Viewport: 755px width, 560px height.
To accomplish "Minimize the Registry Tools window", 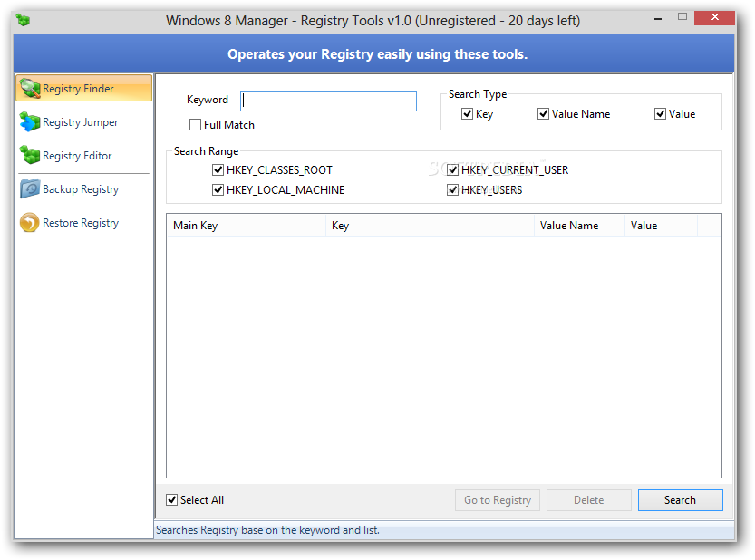I will [x=658, y=18].
